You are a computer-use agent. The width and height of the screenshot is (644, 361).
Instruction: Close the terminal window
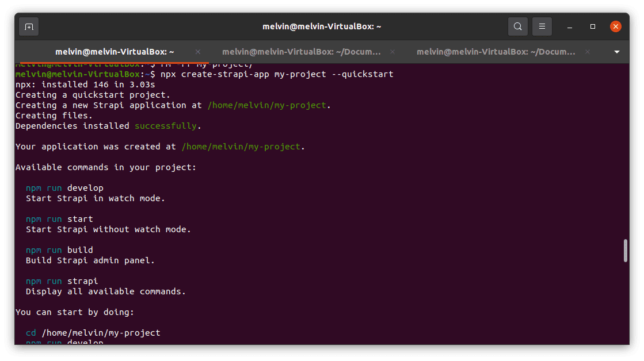615,26
